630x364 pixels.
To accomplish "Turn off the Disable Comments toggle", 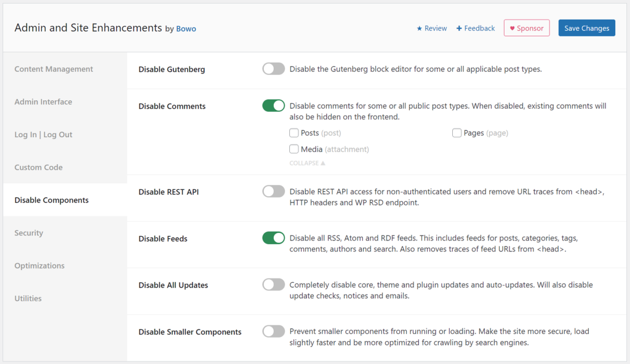I will [274, 106].
